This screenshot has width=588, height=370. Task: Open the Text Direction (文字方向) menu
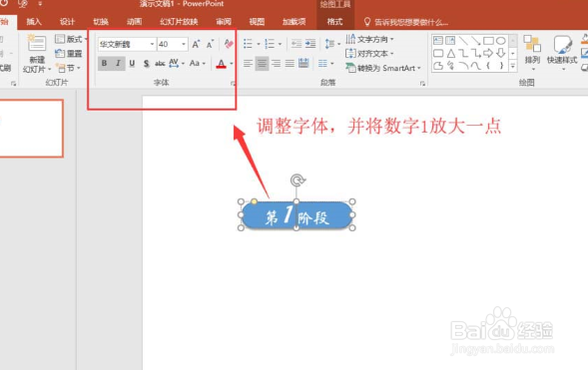pos(369,39)
